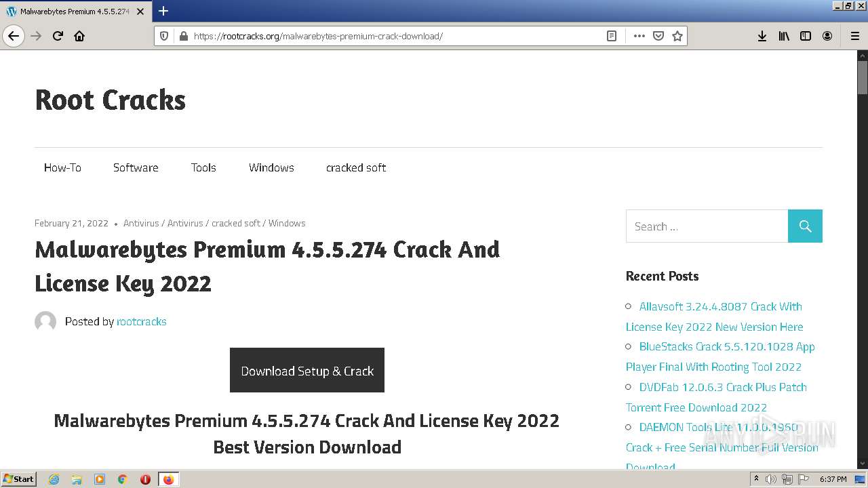Switch to Firefox taskbar button
Image resolution: width=868 pixels, height=488 pixels.
[x=168, y=479]
